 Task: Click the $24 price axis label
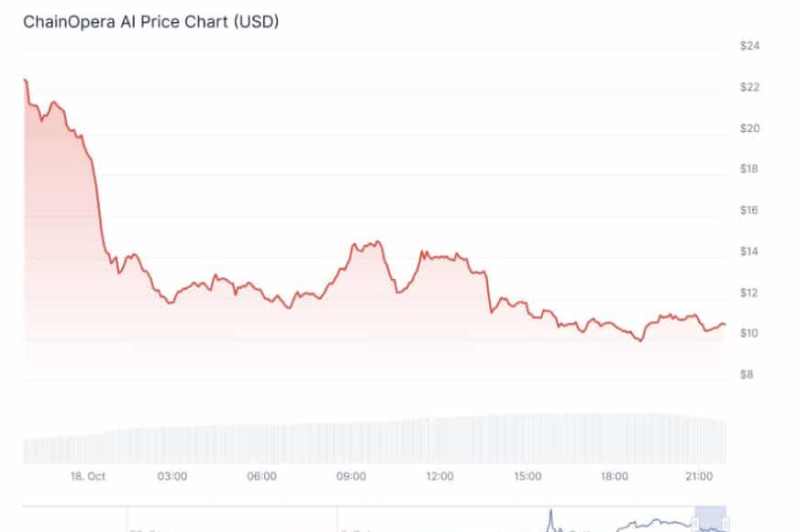coord(750,46)
